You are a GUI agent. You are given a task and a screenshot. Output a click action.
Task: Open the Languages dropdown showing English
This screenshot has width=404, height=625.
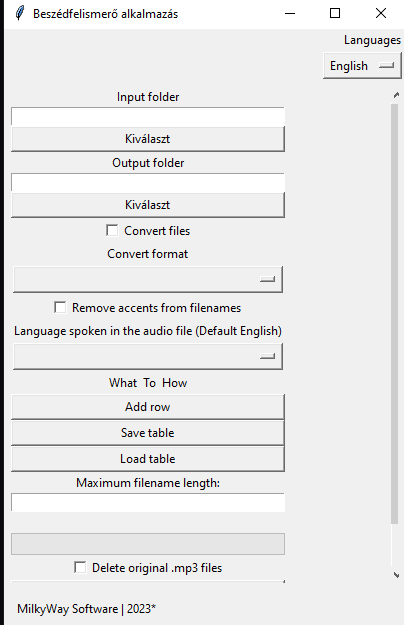pos(362,66)
